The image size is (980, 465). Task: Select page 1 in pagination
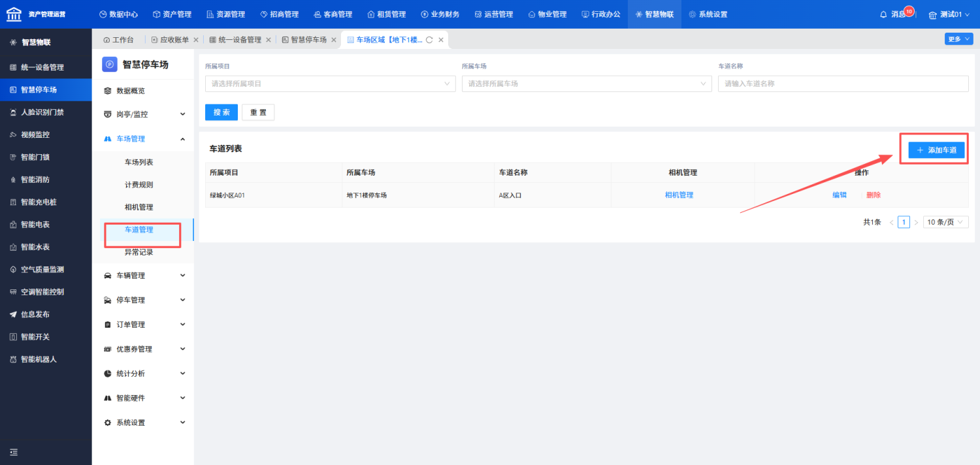pos(904,222)
